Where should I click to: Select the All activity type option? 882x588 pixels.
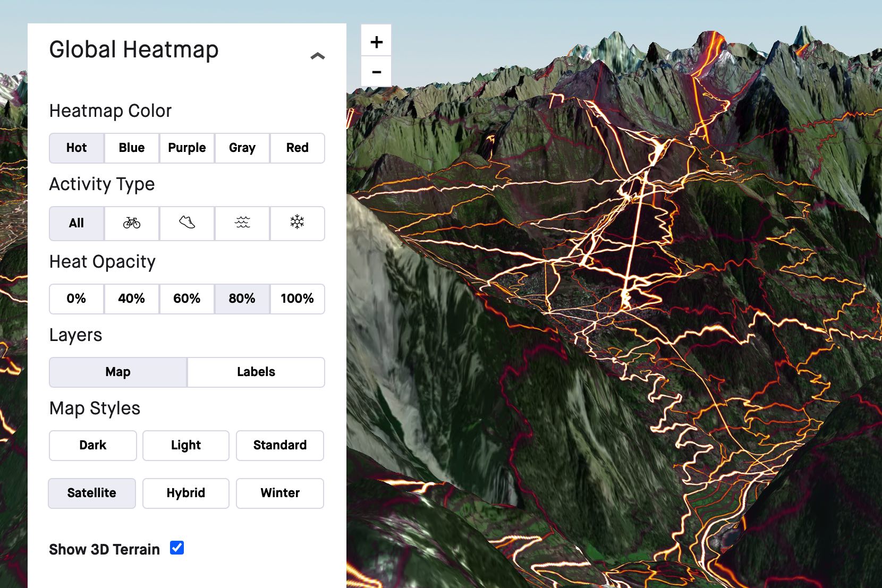76,224
